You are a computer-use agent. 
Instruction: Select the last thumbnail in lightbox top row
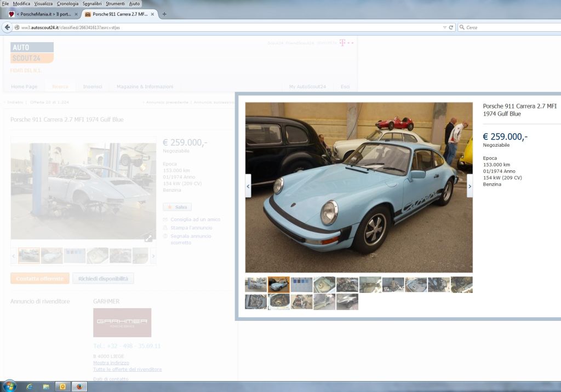pos(461,285)
